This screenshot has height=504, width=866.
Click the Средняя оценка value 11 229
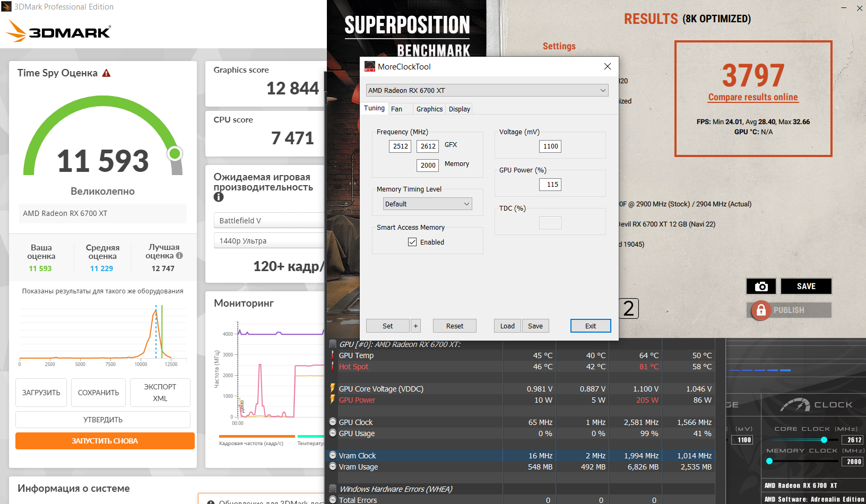pyautogui.click(x=101, y=268)
